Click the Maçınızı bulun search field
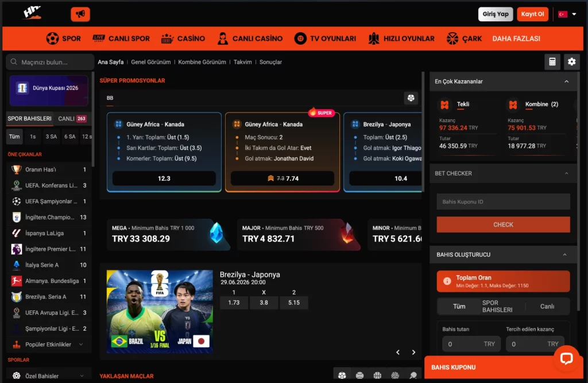The image size is (588, 383). (50, 62)
